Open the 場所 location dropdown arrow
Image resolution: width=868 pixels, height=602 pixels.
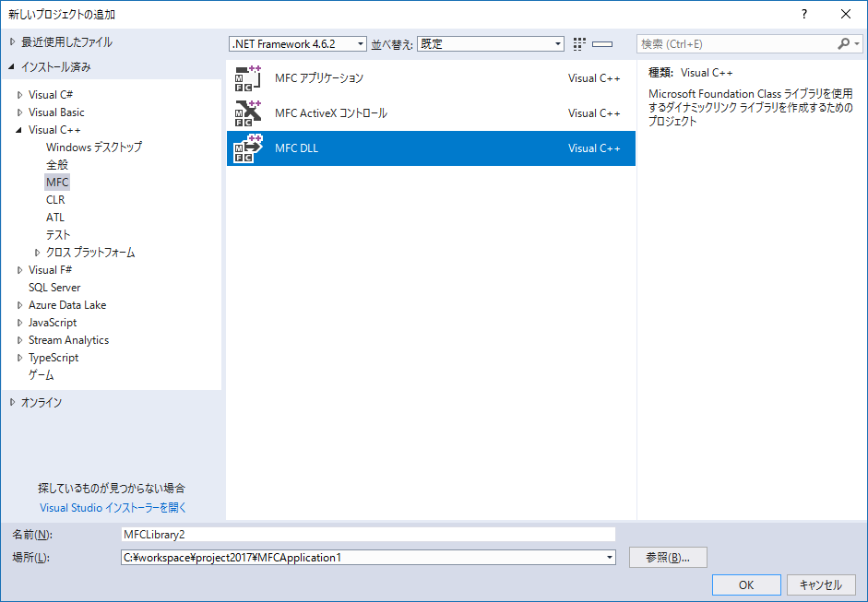click(x=610, y=557)
